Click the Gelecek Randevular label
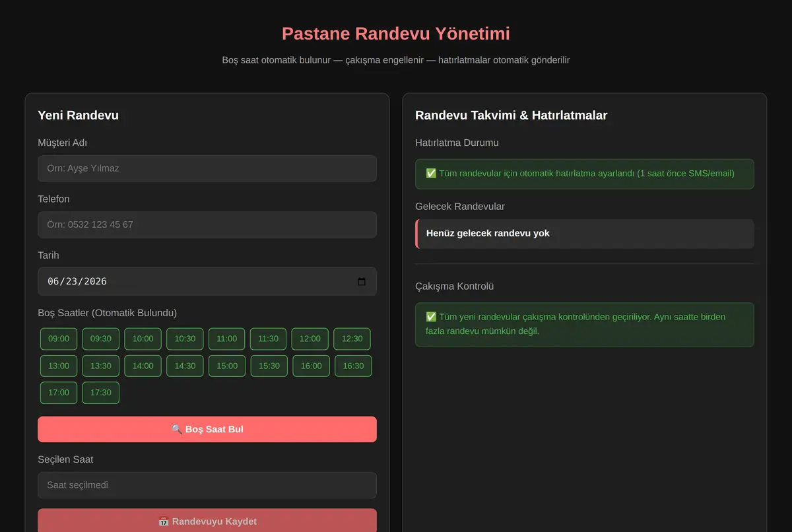792x532 pixels. click(460, 207)
